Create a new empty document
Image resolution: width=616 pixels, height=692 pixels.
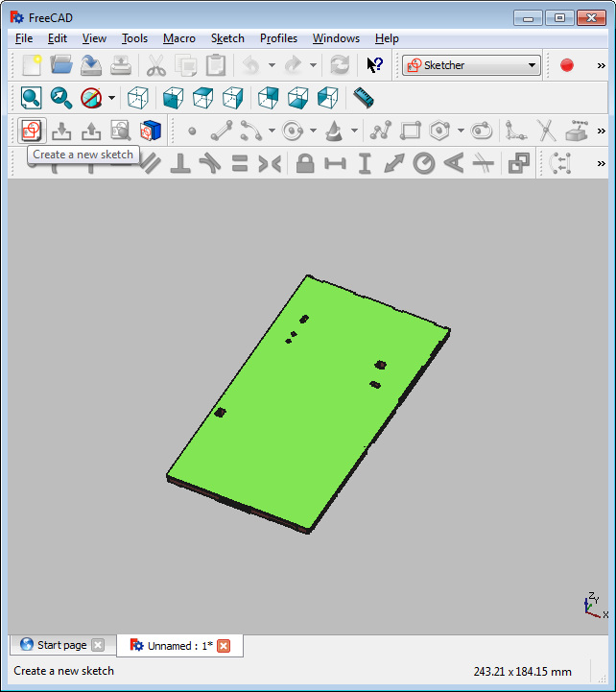[x=32, y=65]
